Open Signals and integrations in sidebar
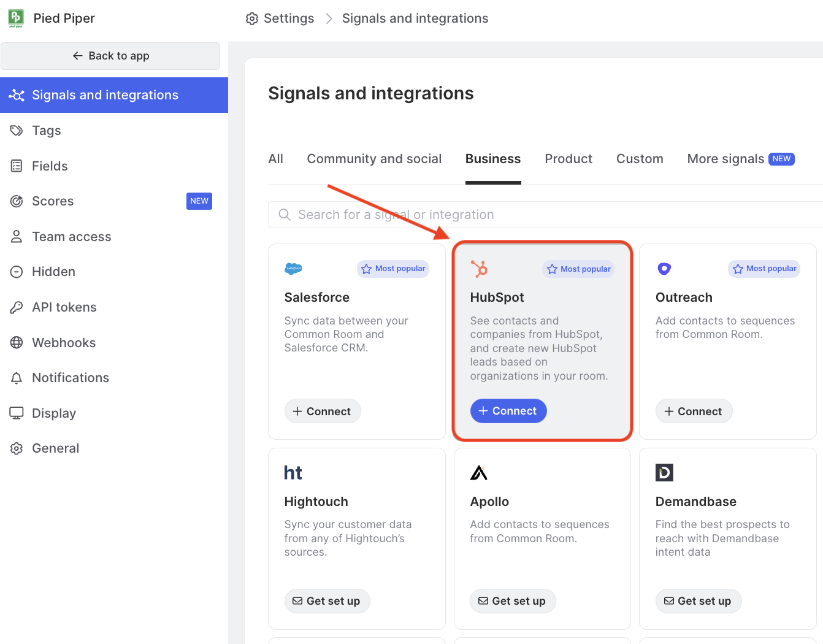 pos(114,95)
